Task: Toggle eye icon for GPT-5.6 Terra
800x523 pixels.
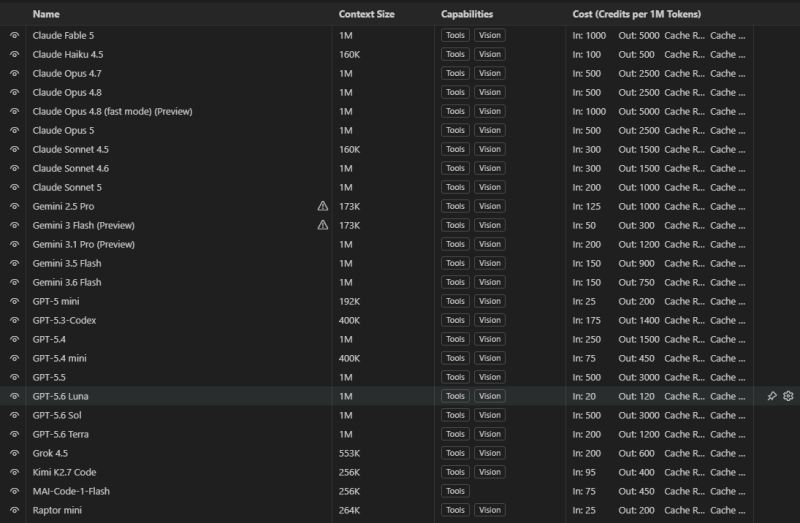Action: (14, 434)
